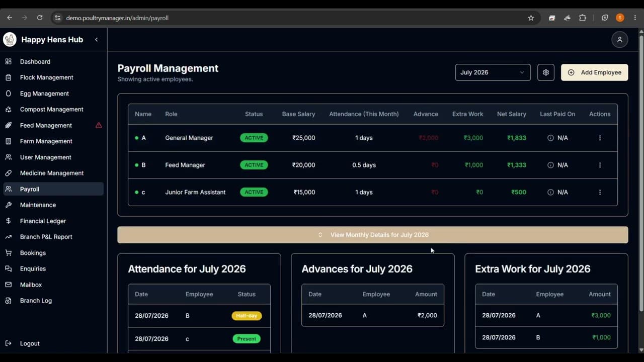The image size is (644, 362).
Task: Click the Junior Farm Assistant role text
Action: coord(195,192)
